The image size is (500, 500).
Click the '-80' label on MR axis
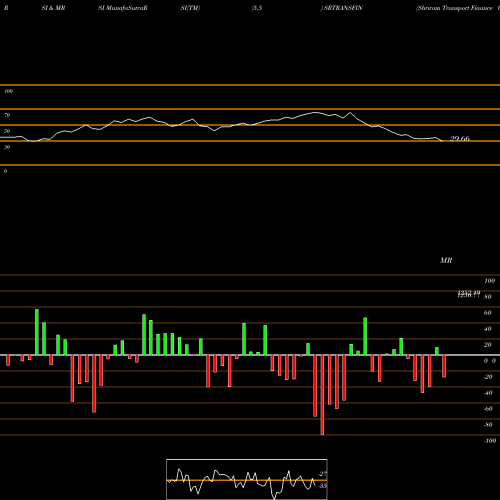click(x=488, y=425)
